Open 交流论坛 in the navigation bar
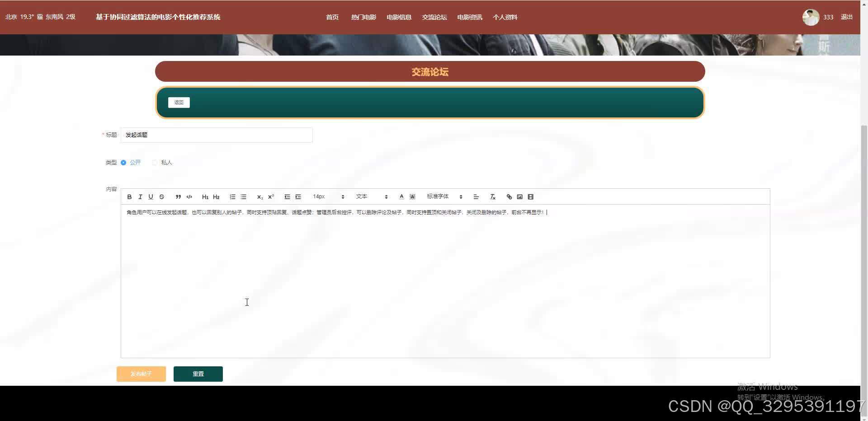The width and height of the screenshot is (868, 421). click(x=434, y=17)
